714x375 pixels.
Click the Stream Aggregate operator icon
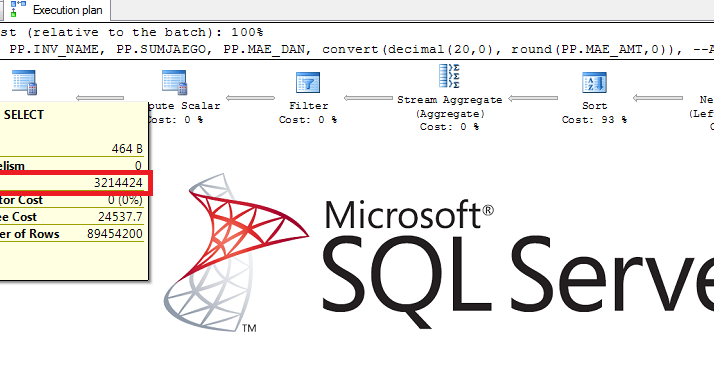(449, 76)
